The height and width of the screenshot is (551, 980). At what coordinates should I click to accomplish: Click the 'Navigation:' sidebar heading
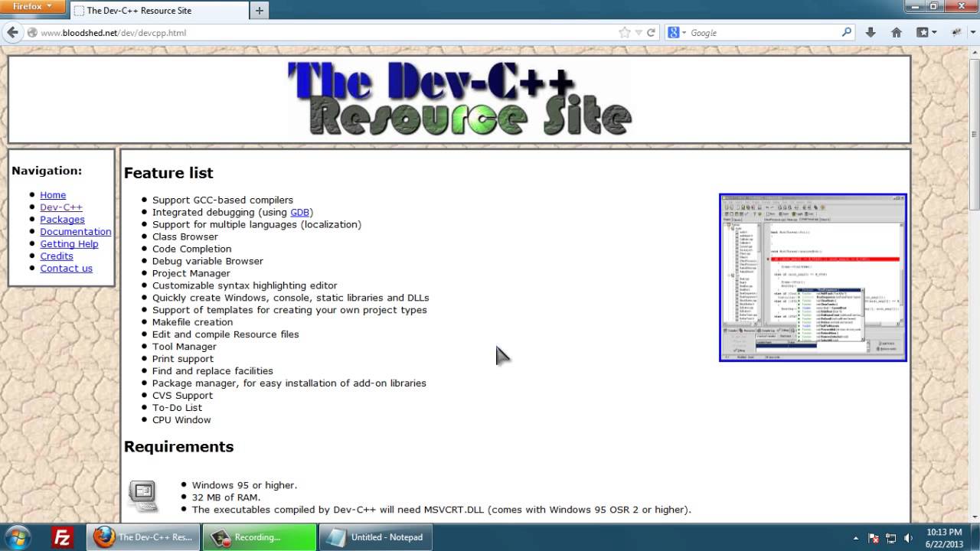tap(47, 171)
